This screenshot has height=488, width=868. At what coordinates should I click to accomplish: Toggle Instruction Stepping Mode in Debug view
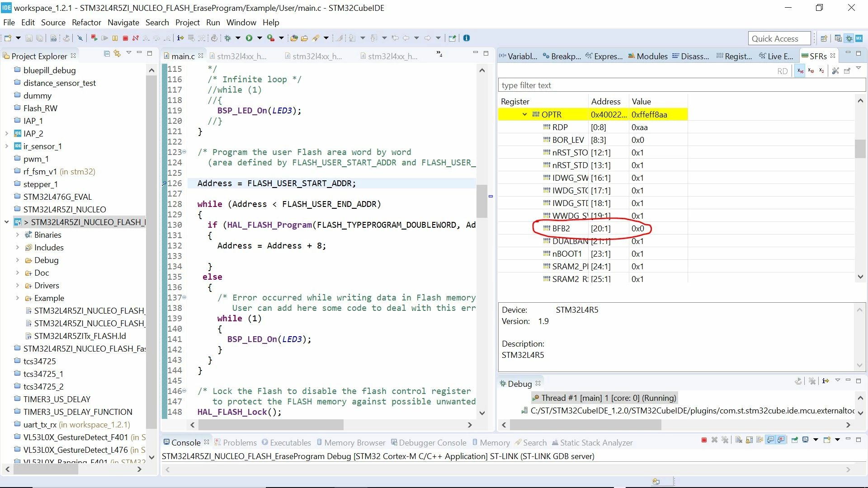click(x=826, y=381)
